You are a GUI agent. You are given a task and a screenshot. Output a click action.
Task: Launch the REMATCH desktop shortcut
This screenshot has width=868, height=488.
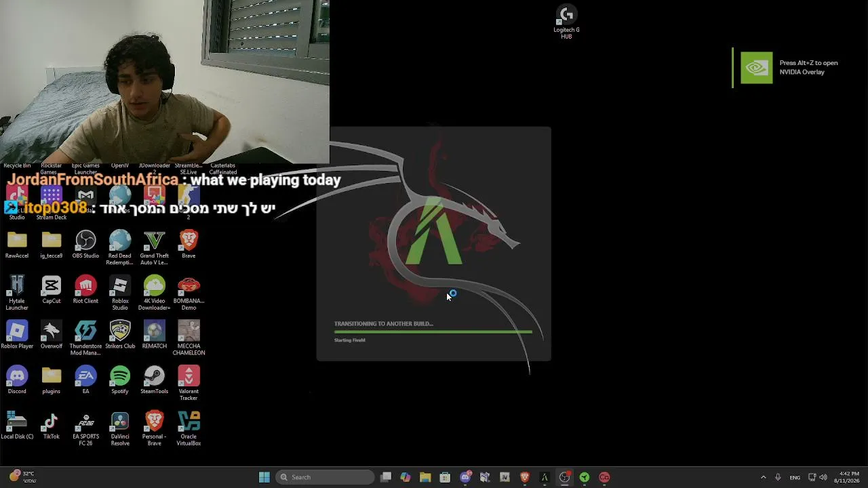(154, 335)
